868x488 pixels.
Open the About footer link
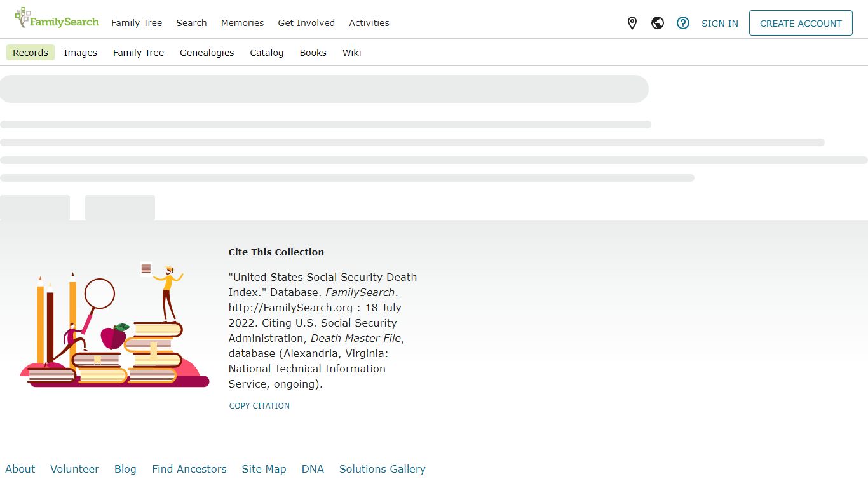point(20,469)
